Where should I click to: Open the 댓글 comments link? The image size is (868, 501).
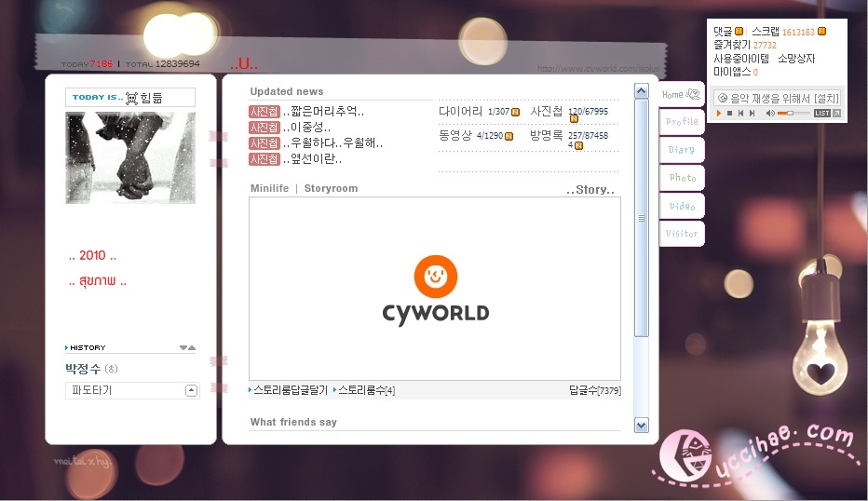(x=723, y=32)
